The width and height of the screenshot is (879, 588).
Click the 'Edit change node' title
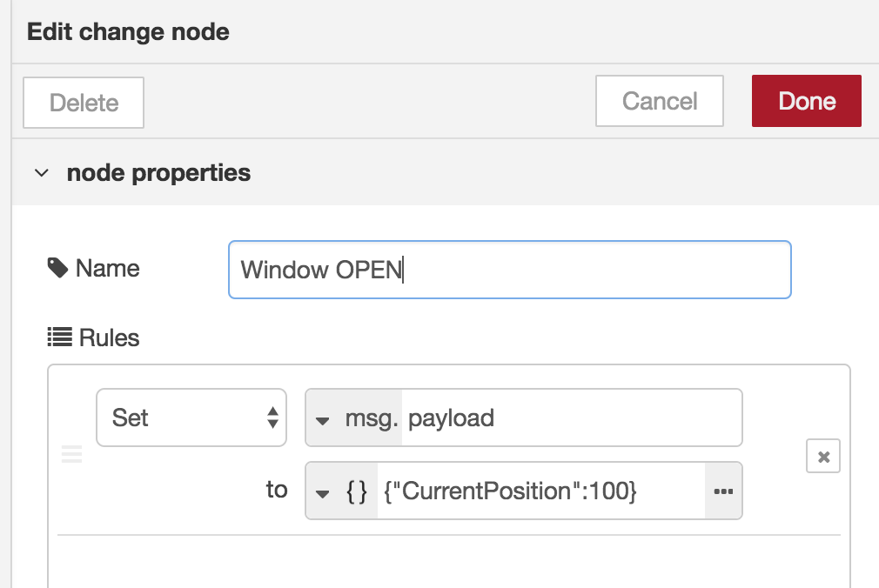[x=128, y=32]
